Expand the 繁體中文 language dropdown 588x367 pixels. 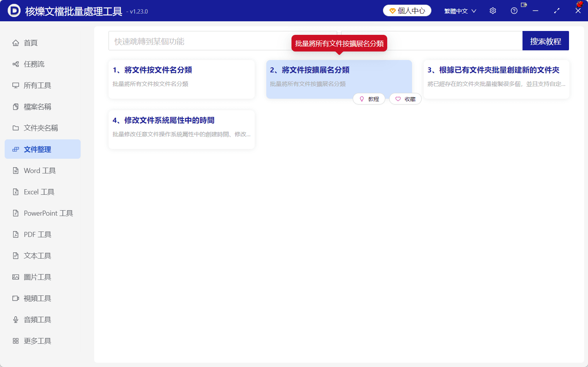460,11
